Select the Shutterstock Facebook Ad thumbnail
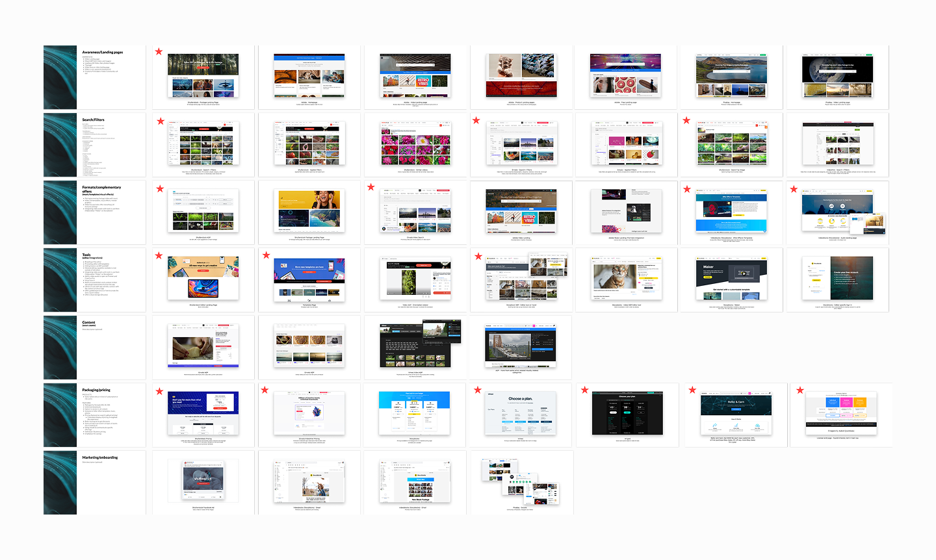 coord(203,480)
